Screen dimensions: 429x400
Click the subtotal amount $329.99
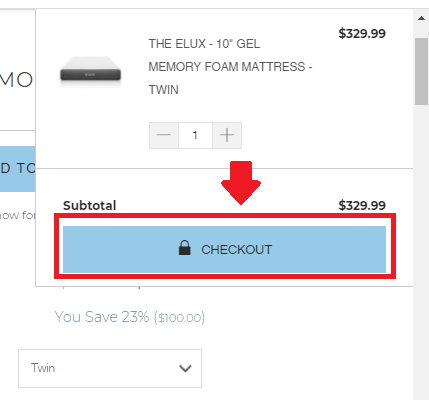[x=362, y=205]
